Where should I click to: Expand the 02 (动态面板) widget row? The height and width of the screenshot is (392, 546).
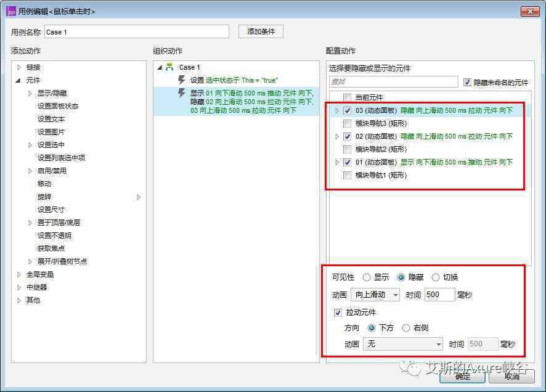336,136
